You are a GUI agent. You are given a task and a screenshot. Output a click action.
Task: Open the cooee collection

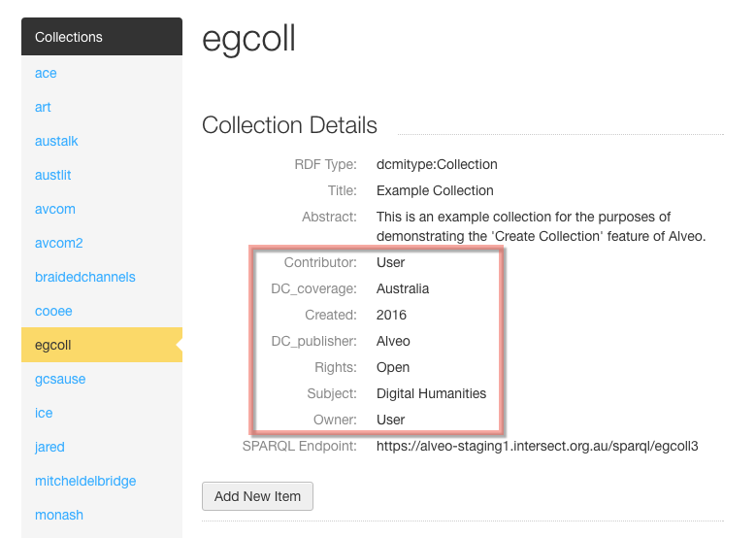tap(53, 311)
